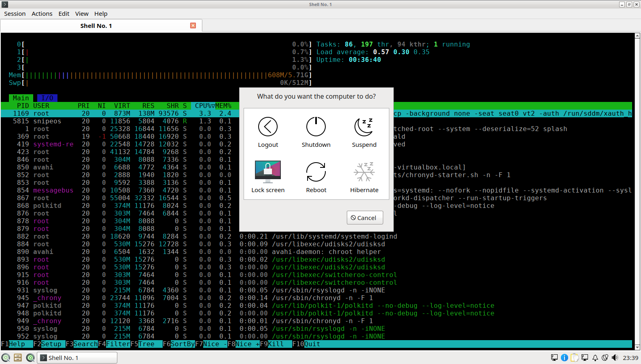641x364 pixels.
Task: Click F4 Filter in htop footer
Action: 114,344
